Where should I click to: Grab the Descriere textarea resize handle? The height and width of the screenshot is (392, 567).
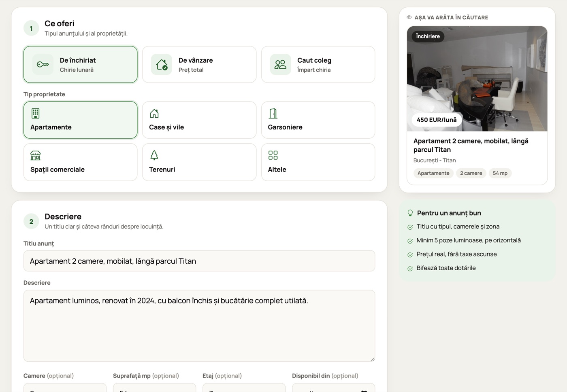pyautogui.click(x=372, y=359)
